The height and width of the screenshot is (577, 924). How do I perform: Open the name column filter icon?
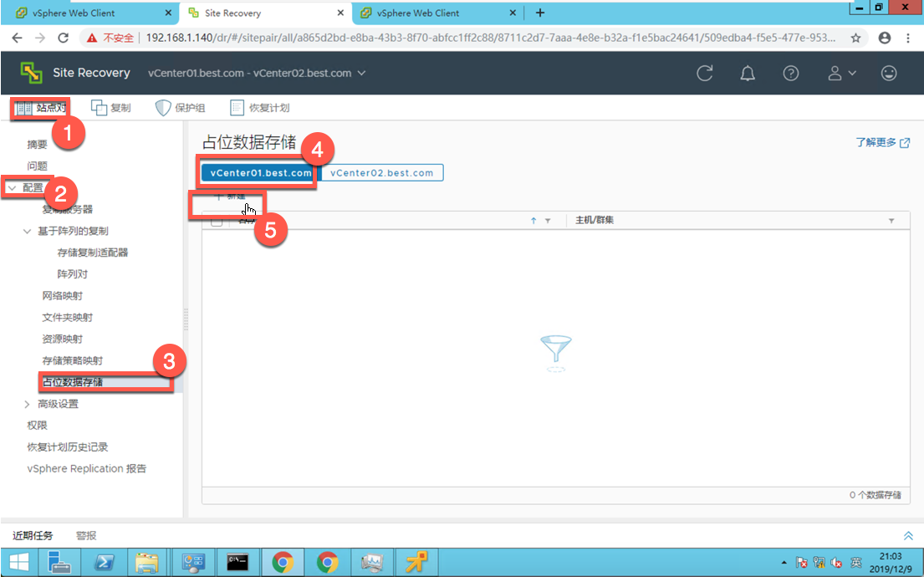(548, 221)
